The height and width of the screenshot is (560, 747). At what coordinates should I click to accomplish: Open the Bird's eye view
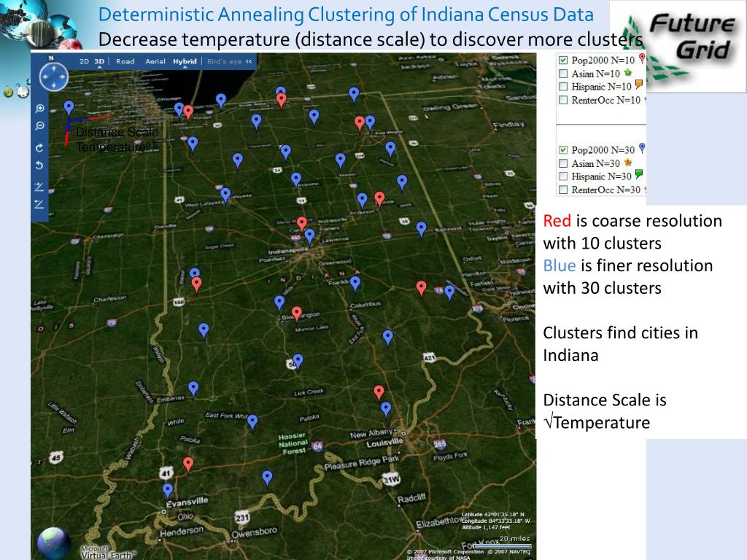tap(225, 61)
